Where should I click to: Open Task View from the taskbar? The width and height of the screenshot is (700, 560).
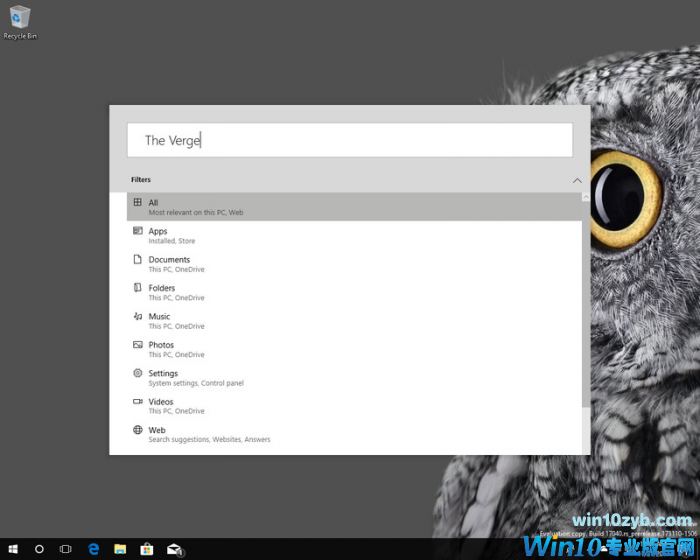tap(66, 549)
